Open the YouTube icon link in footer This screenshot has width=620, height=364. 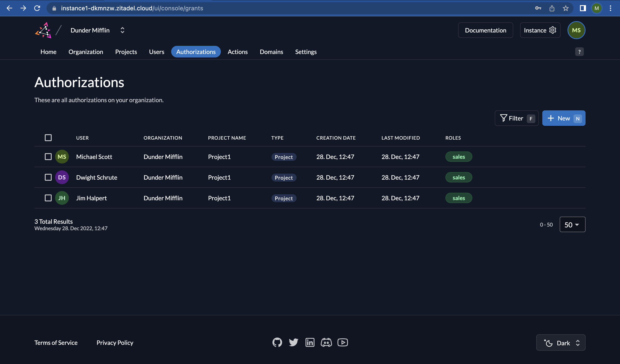(343, 342)
